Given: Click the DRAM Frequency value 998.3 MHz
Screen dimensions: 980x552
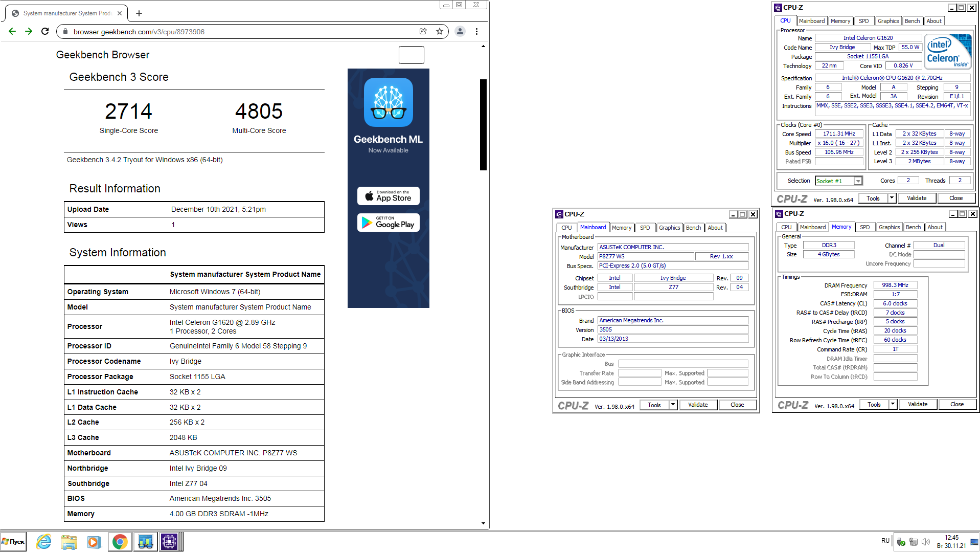Looking at the screenshot, I should [x=895, y=285].
